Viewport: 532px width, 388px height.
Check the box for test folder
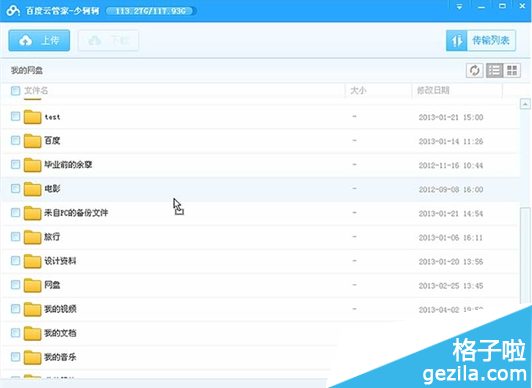(15, 116)
